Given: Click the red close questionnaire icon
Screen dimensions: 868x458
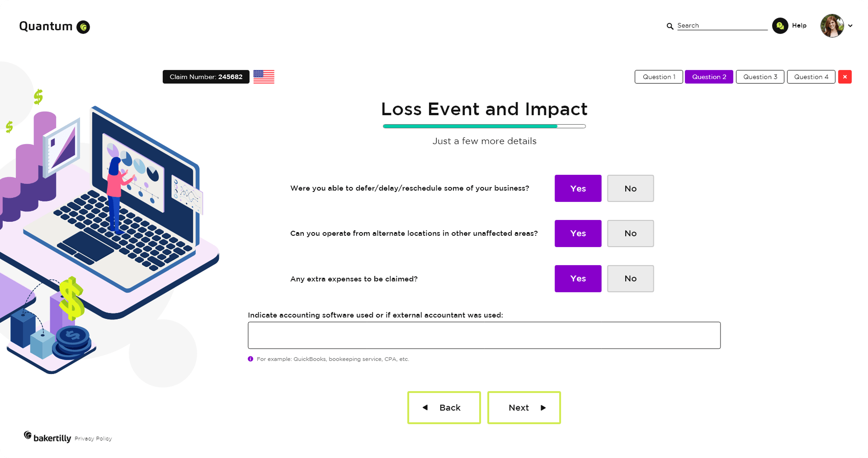Looking at the screenshot, I should (845, 77).
